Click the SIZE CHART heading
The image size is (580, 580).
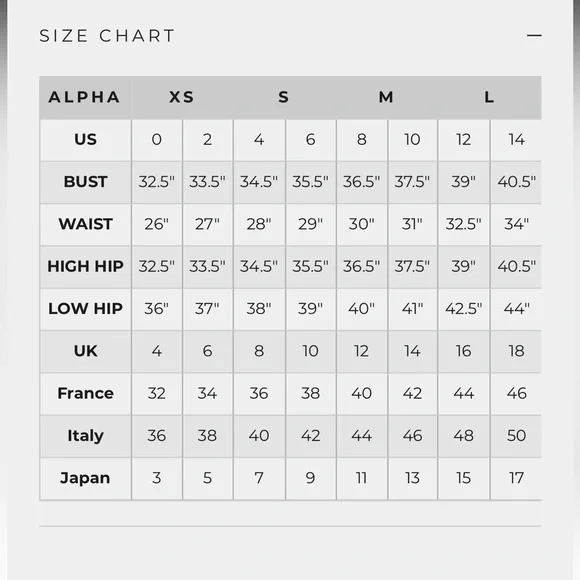(x=107, y=36)
